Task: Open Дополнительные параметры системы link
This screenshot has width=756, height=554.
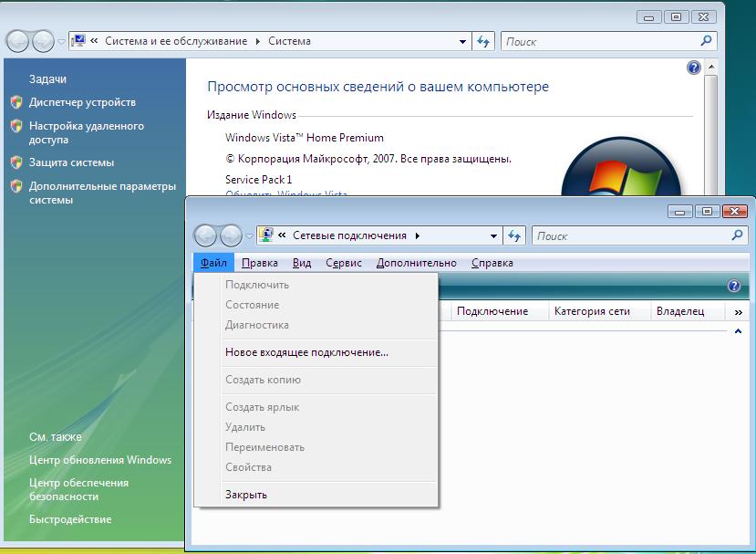Action: 102,193
